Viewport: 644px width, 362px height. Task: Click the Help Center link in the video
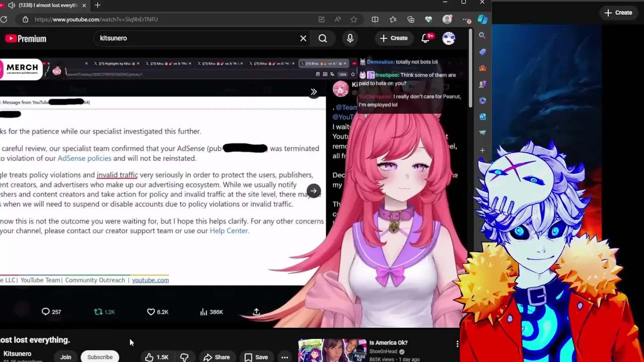tap(229, 231)
